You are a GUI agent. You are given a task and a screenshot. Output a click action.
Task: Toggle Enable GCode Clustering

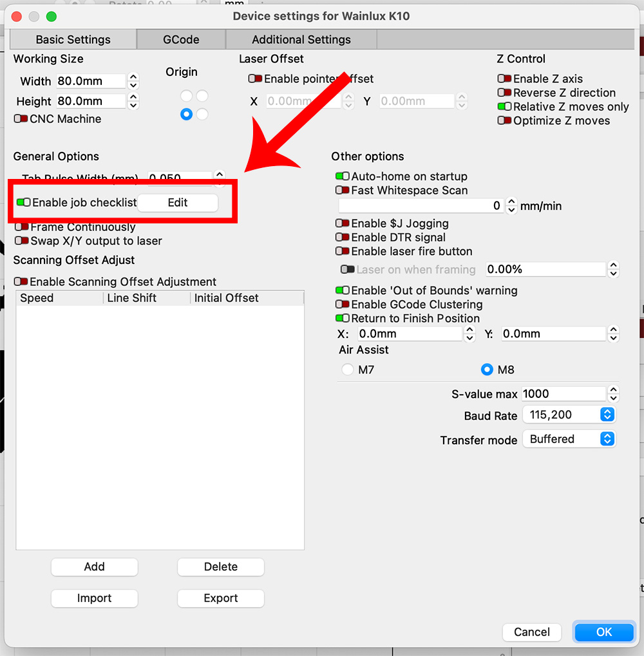point(343,305)
